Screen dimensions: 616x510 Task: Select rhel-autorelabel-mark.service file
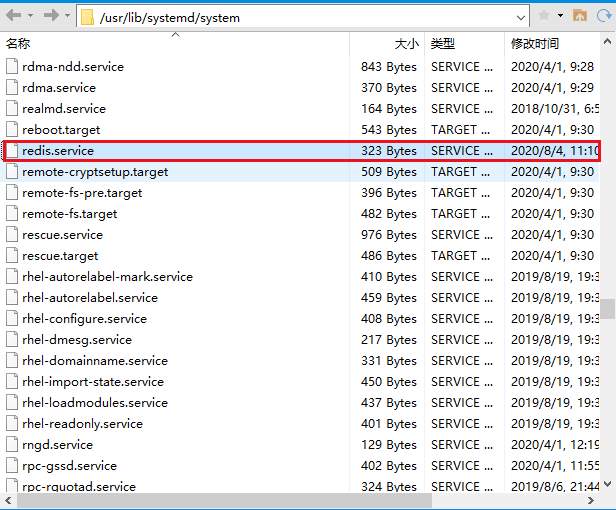tap(108, 277)
